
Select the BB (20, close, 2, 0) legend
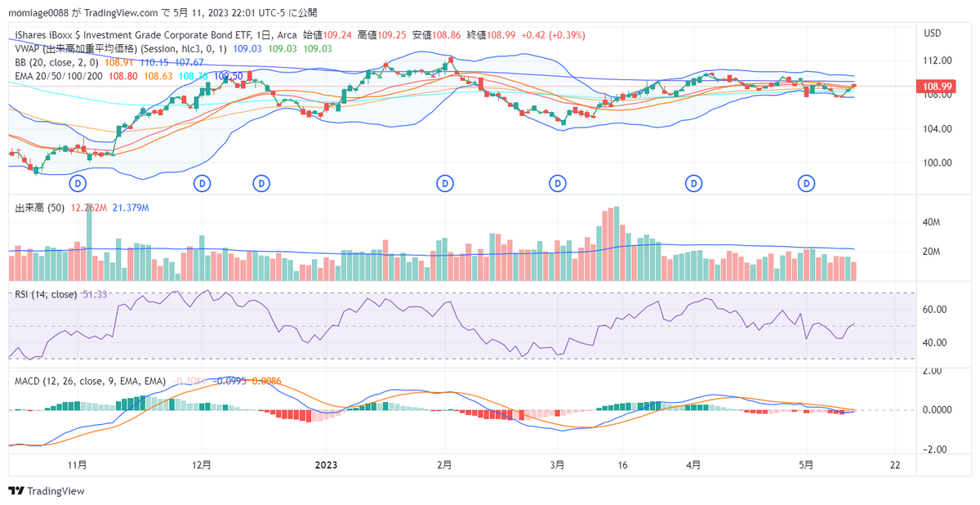pyautogui.click(x=57, y=62)
